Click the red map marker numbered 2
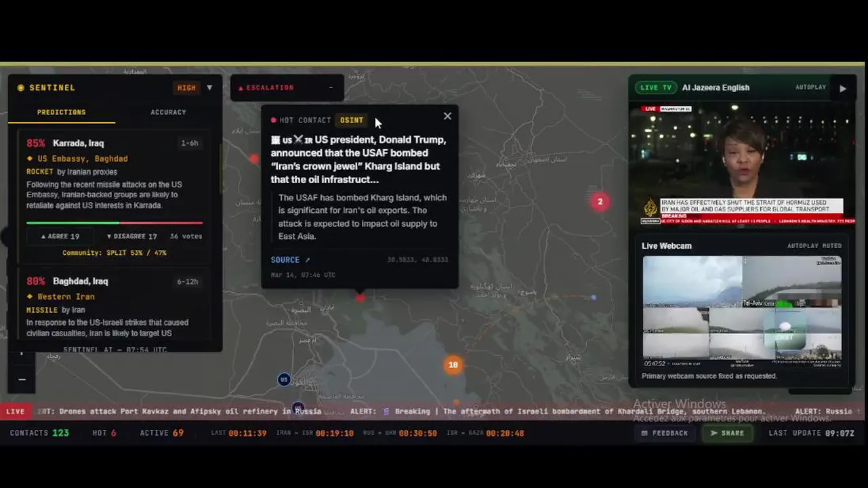 (x=600, y=201)
